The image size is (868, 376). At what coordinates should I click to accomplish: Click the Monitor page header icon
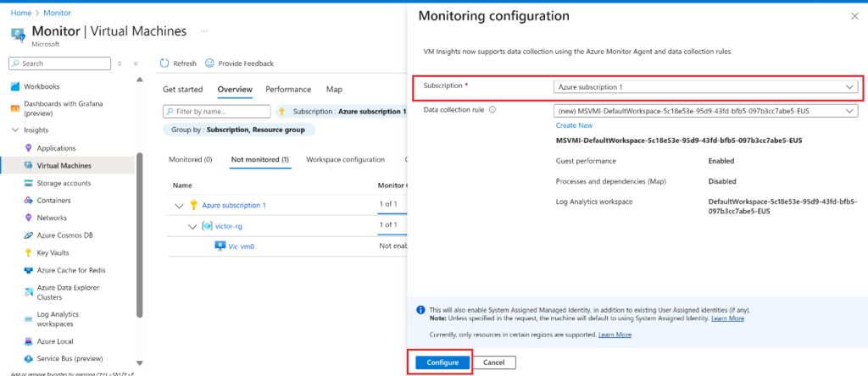19,35
